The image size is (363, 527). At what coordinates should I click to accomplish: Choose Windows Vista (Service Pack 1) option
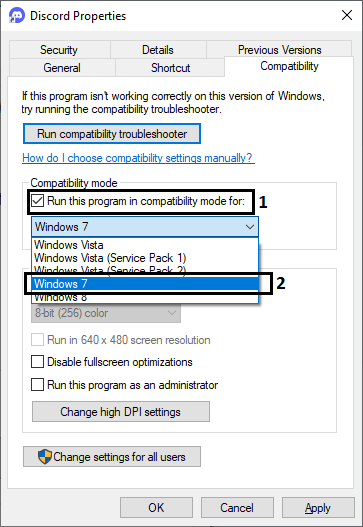click(x=146, y=258)
